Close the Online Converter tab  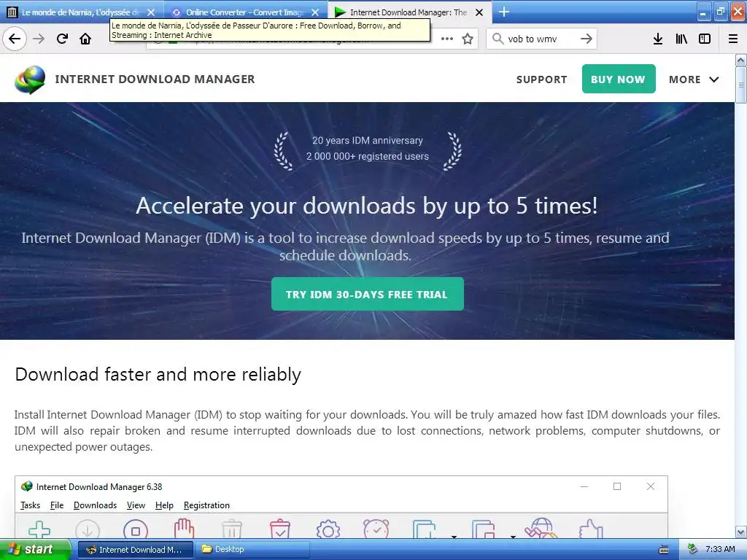315,12
